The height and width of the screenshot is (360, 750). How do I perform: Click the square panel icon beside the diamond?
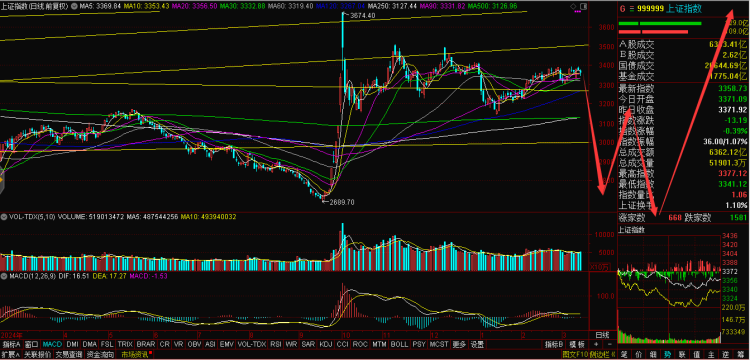point(584,6)
